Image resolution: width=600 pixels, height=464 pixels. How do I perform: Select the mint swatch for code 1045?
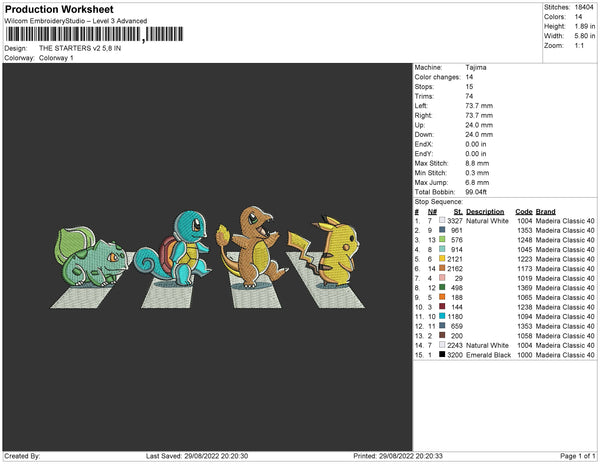tap(442, 249)
